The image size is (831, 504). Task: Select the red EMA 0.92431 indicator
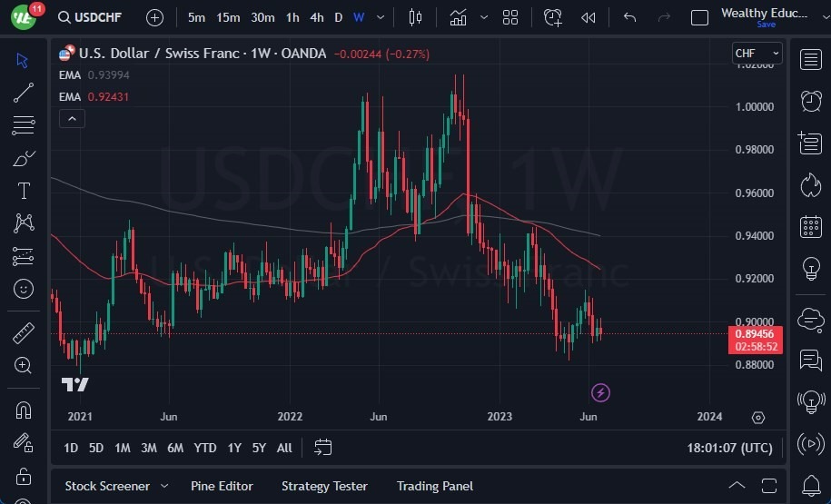(x=94, y=97)
